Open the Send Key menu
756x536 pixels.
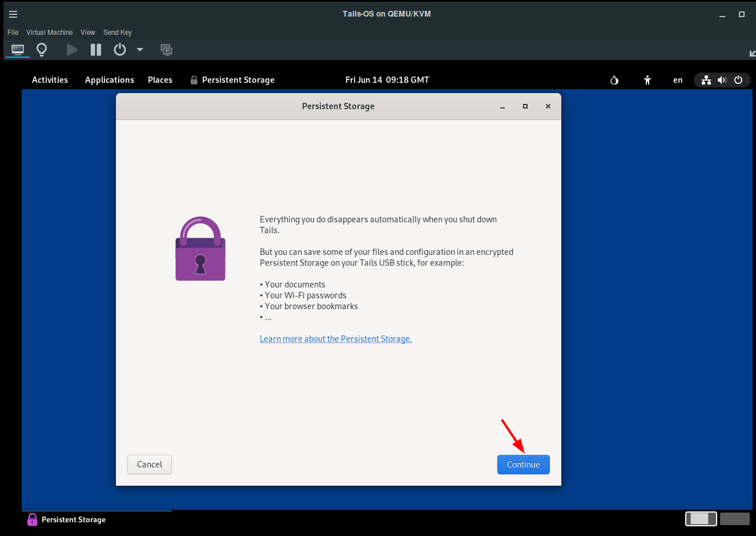click(117, 33)
